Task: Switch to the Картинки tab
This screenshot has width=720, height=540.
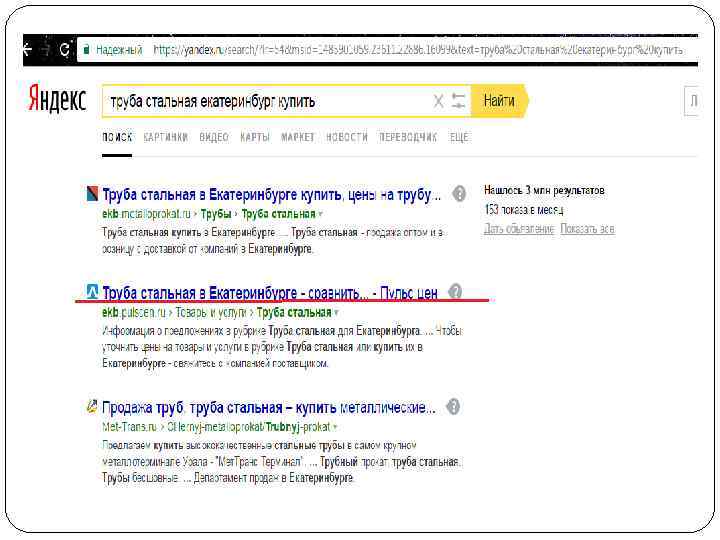Action: coord(166,137)
